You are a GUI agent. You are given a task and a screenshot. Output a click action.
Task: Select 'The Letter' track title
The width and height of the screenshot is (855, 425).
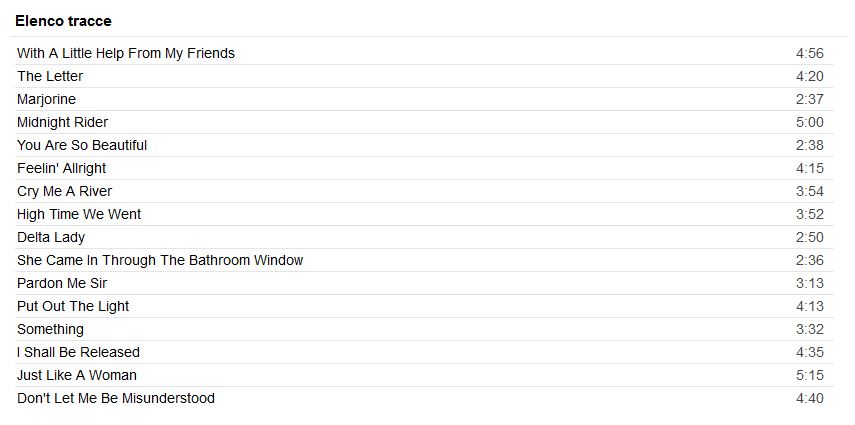(x=50, y=76)
